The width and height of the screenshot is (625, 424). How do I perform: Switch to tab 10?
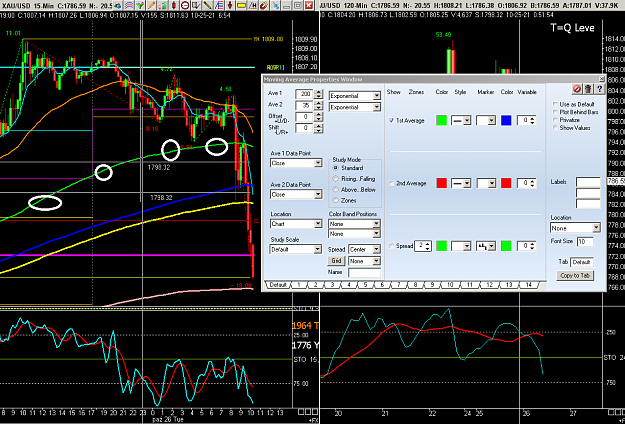pyautogui.click(x=450, y=285)
